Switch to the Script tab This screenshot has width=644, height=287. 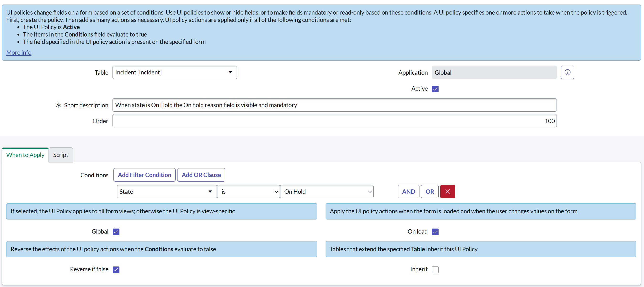pos(60,155)
